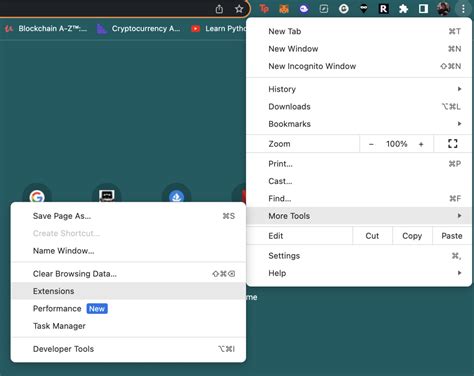Click the 100% zoom value
Viewport: 474px width, 376px height.
pos(397,144)
